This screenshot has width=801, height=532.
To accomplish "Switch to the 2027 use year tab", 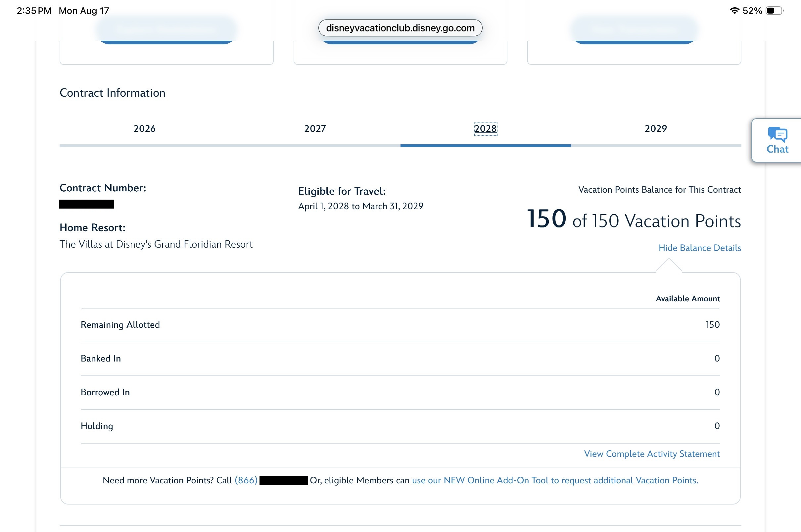I will (315, 128).
